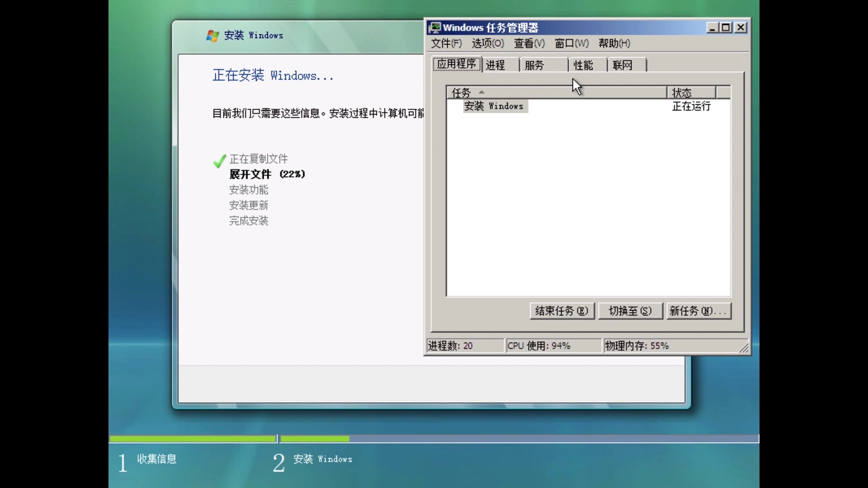Open the 文件(F) menu
This screenshot has height=488, width=868.
pyautogui.click(x=446, y=43)
